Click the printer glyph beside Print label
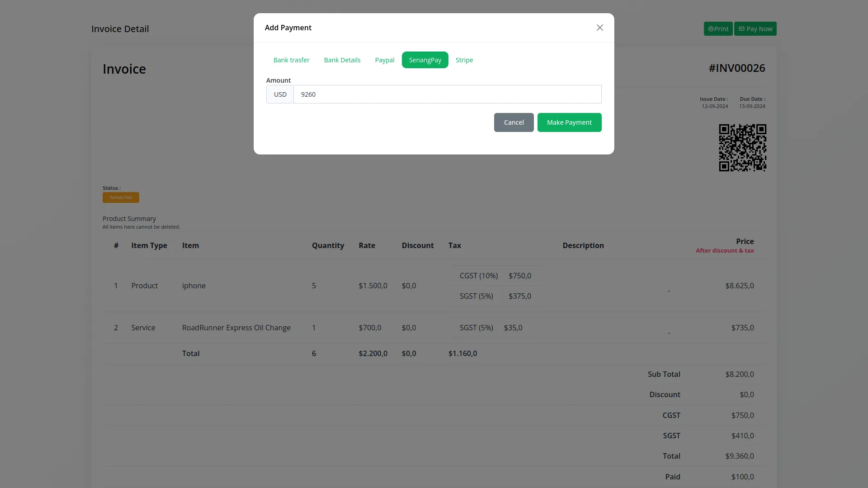Screen dimensions: 868x488 coord(711,28)
